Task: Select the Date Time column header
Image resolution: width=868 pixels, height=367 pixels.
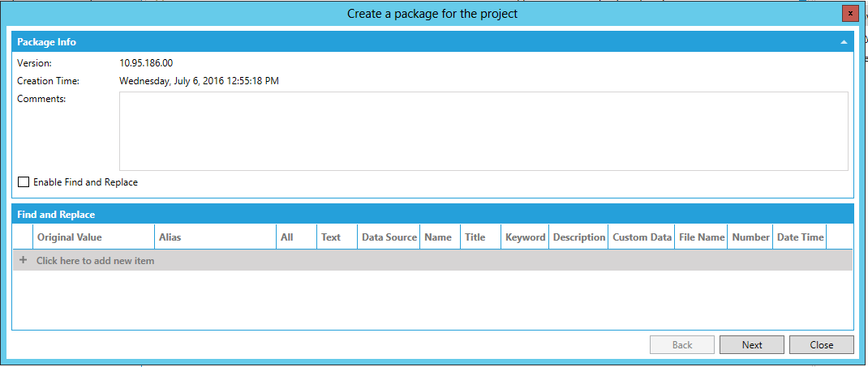Action: (800, 237)
